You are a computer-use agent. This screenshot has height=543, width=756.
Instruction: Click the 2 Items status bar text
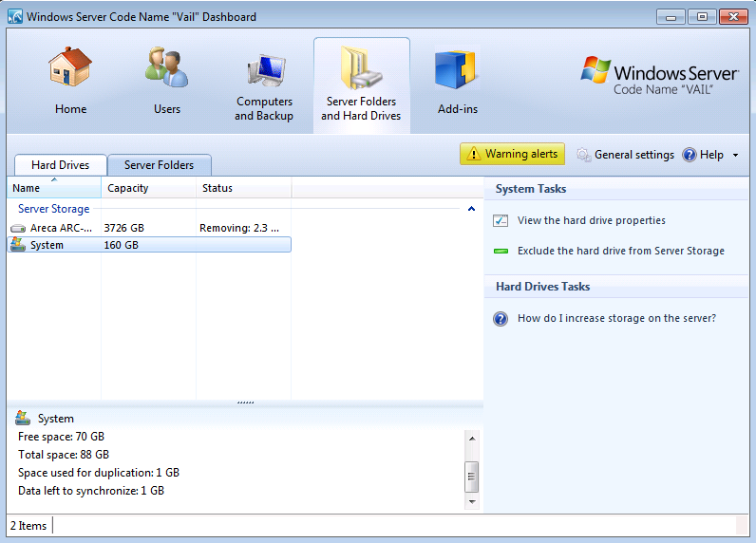tap(28, 526)
